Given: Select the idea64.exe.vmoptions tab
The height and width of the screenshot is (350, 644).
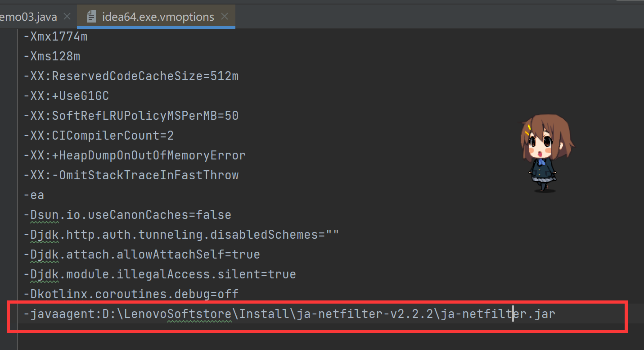Looking at the screenshot, I should tap(158, 17).
